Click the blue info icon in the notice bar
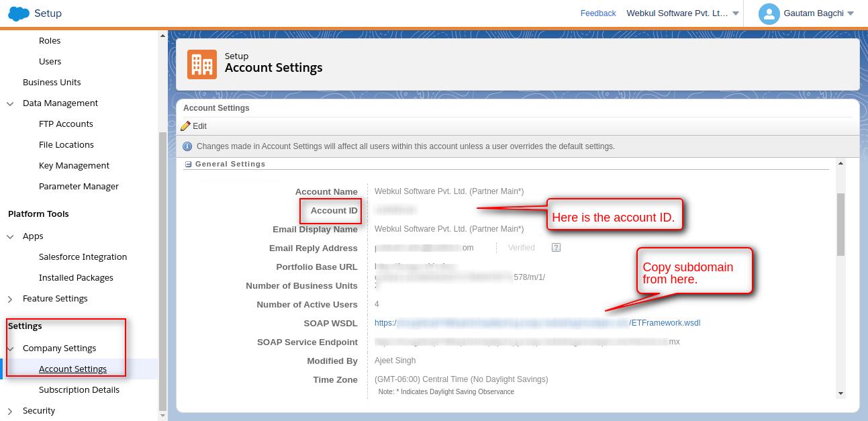868x421 pixels. [x=188, y=146]
